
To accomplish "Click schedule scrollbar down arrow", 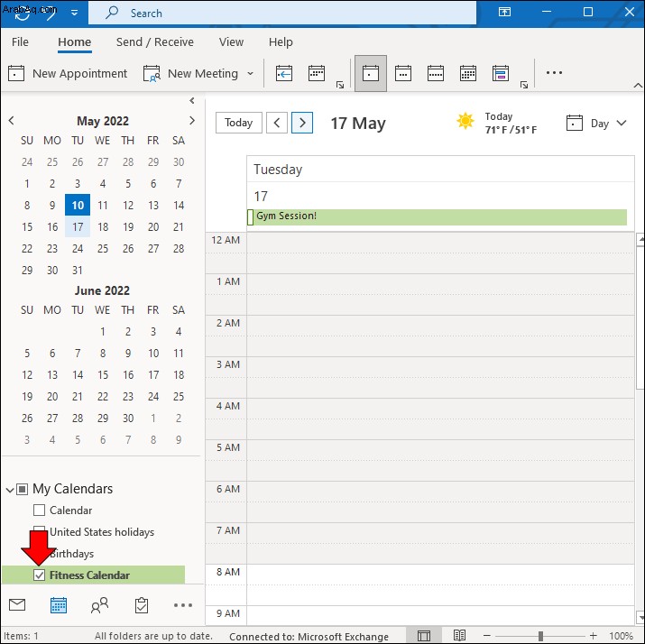I will tap(640, 617).
